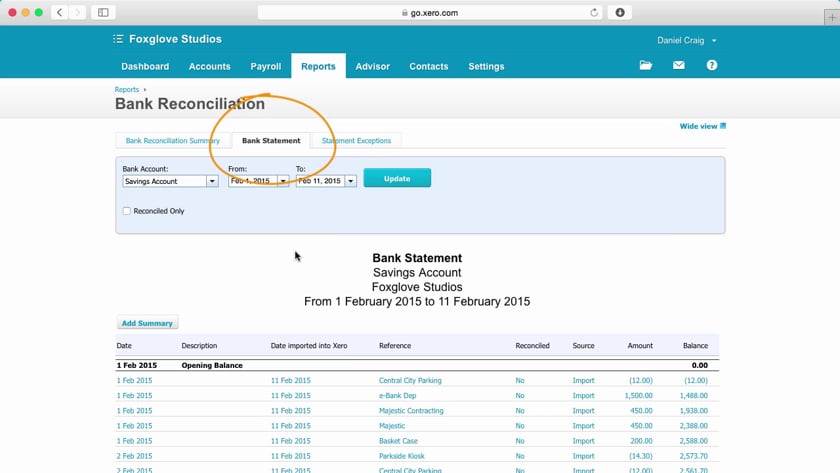This screenshot has width=840, height=473.
Task: Click the Opening Balance row label
Action: (x=212, y=365)
